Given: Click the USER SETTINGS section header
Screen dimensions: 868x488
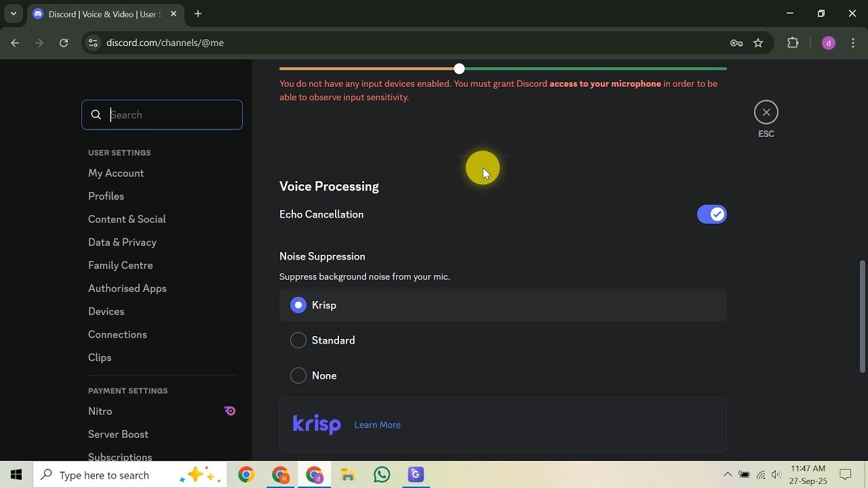Looking at the screenshot, I should click(119, 153).
